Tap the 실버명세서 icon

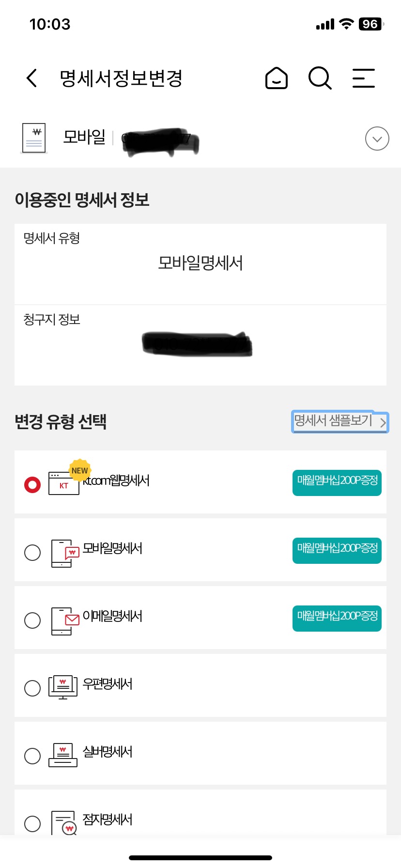click(x=63, y=755)
